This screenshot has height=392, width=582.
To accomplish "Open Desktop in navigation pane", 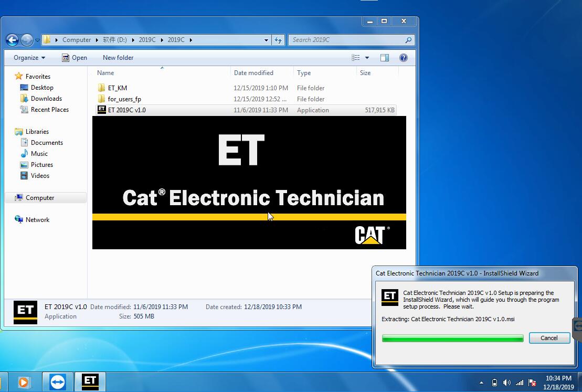I will point(42,88).
